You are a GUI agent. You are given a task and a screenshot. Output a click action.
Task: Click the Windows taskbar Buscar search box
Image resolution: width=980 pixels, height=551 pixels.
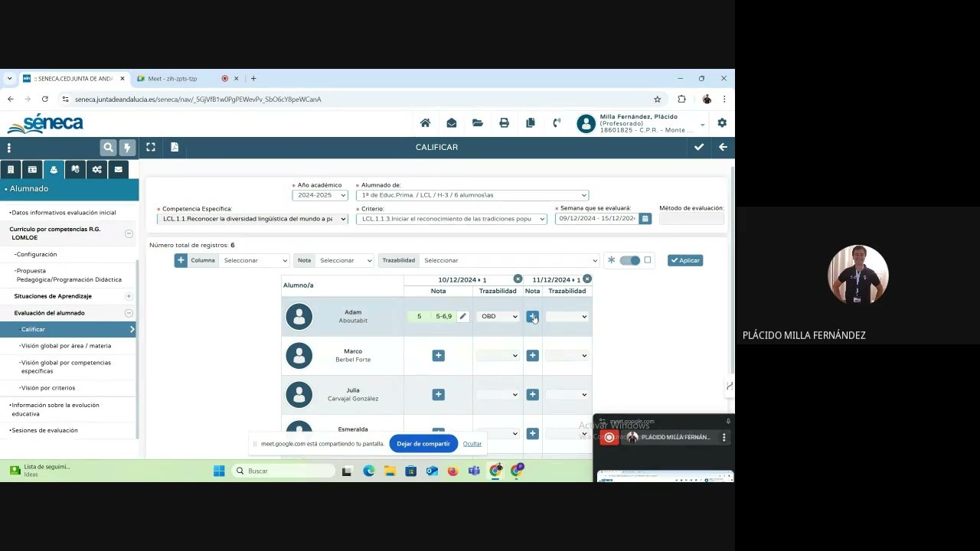[283, 471]
